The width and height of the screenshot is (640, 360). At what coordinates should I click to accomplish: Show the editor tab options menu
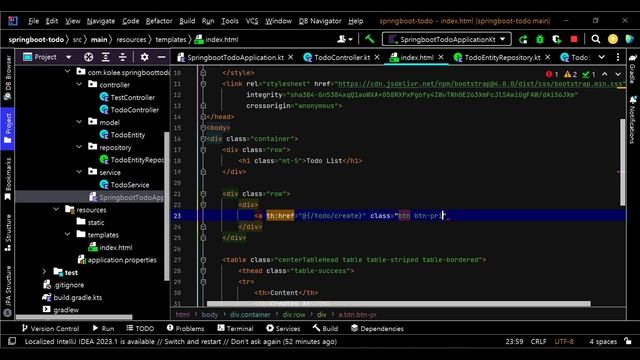618,57
